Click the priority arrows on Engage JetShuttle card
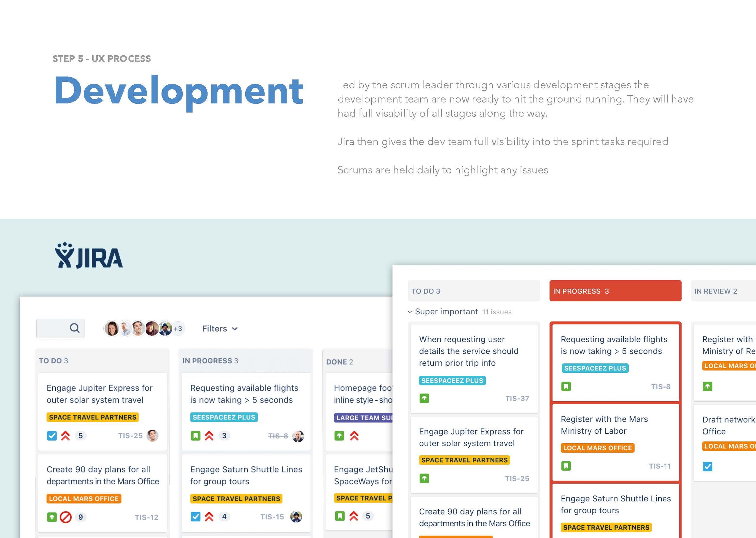 click(354, 516)
